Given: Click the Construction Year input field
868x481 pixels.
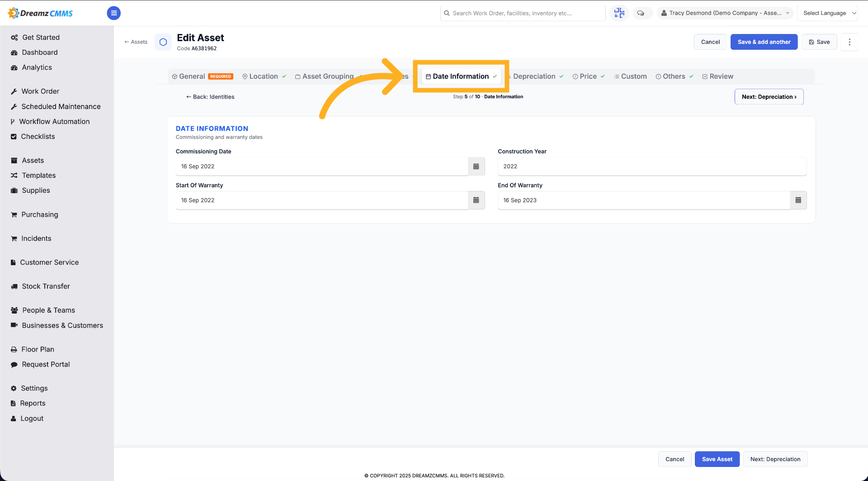Looking at the screenshot, I should coord(652,167).
